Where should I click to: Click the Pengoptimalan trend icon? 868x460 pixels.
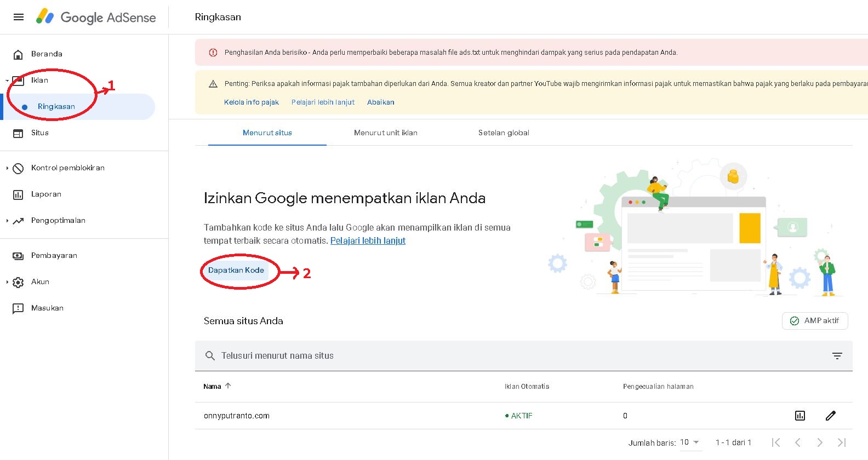coord(18,221)
